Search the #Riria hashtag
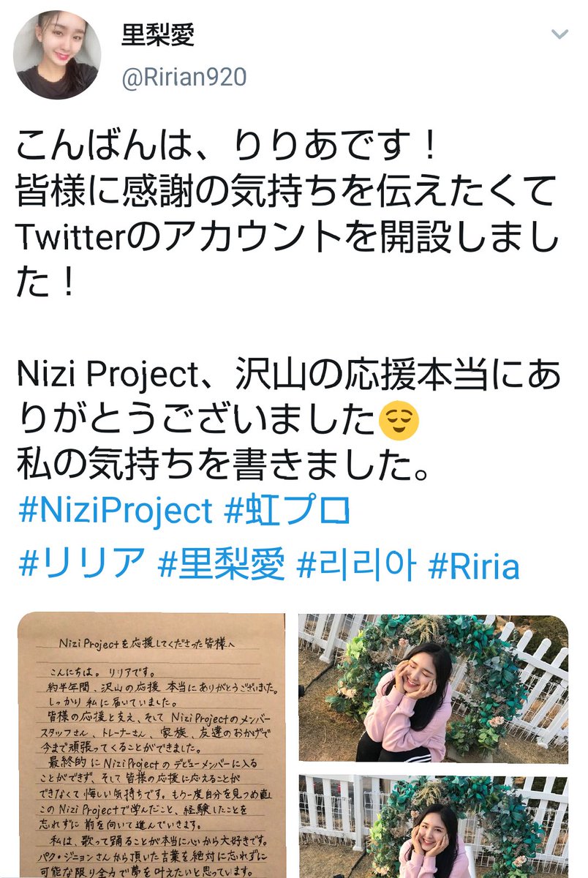 [x=474, y=566]
